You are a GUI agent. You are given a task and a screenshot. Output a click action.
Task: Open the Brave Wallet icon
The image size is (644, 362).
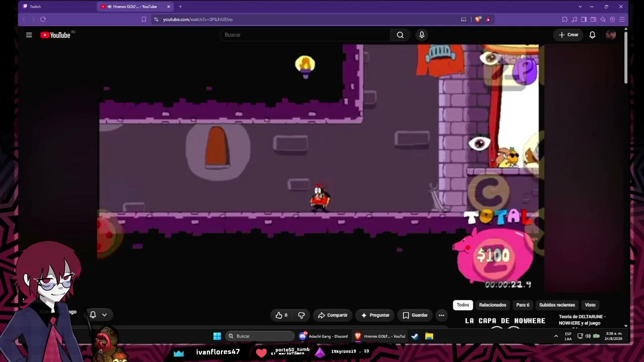tap(593, 19)
